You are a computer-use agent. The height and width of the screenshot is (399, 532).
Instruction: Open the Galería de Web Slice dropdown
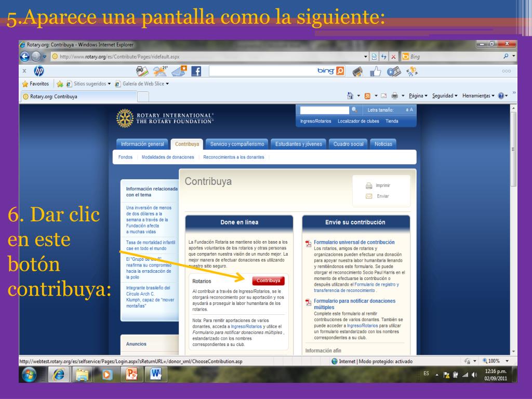coord(167,84)
